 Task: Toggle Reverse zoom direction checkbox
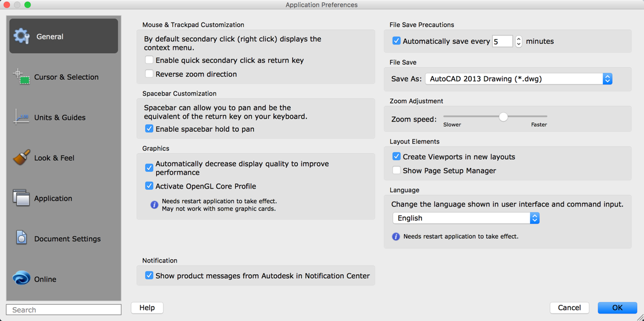(x=149, y=74)
